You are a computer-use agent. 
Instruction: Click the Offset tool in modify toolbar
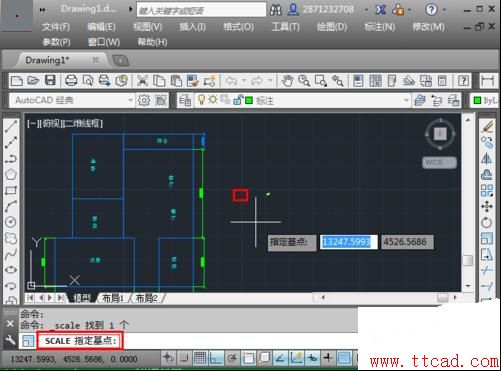(487, 174)
